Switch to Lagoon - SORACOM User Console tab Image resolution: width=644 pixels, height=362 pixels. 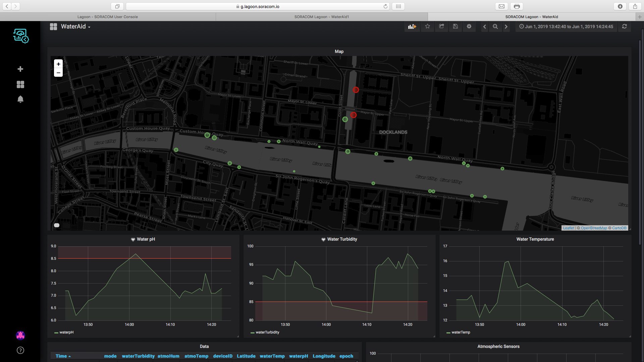(107, 17)
